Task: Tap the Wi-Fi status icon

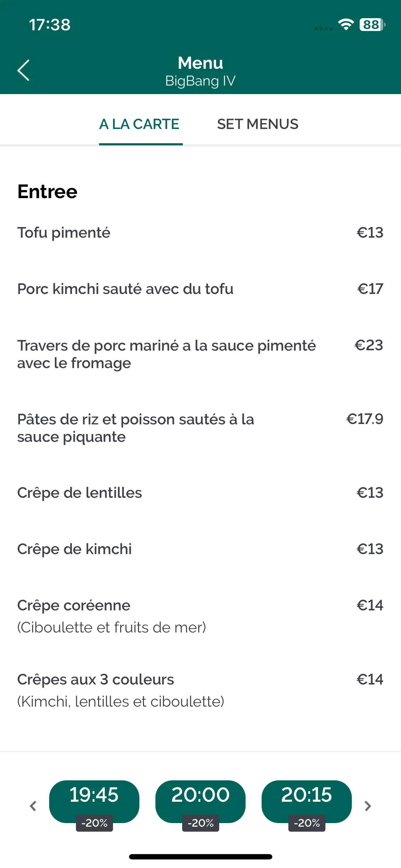Action: point(346,25)
